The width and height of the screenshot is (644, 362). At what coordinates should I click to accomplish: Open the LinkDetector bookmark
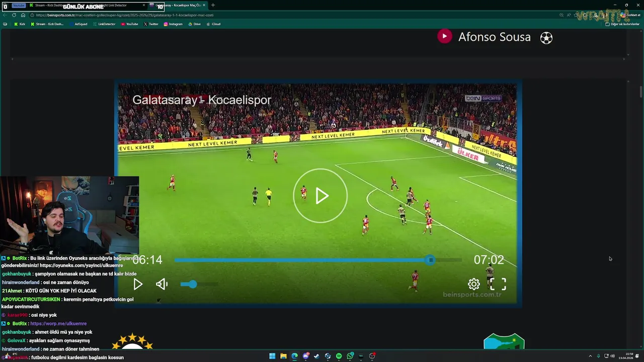pos(104,24)
